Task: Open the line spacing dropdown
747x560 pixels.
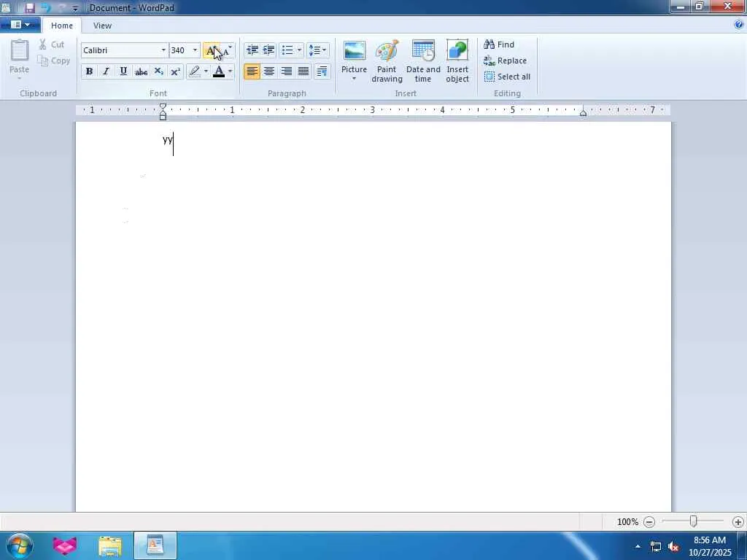Action: (x=318, y=50)
